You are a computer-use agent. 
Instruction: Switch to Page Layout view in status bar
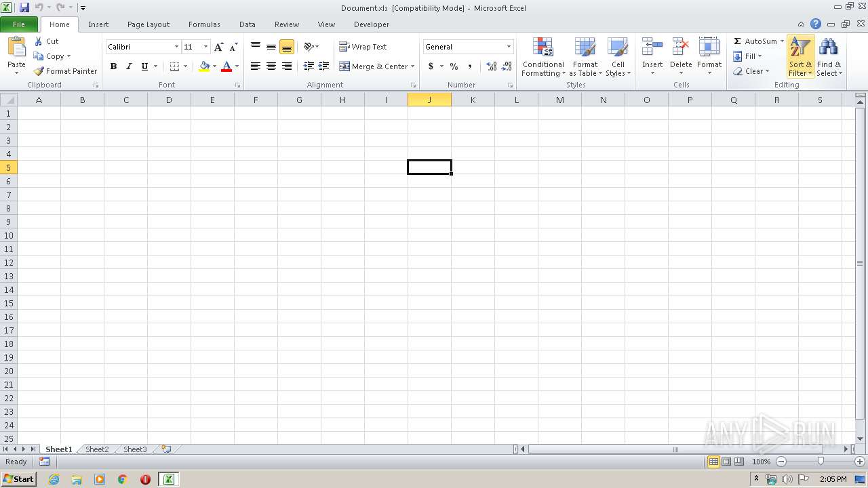726,462
